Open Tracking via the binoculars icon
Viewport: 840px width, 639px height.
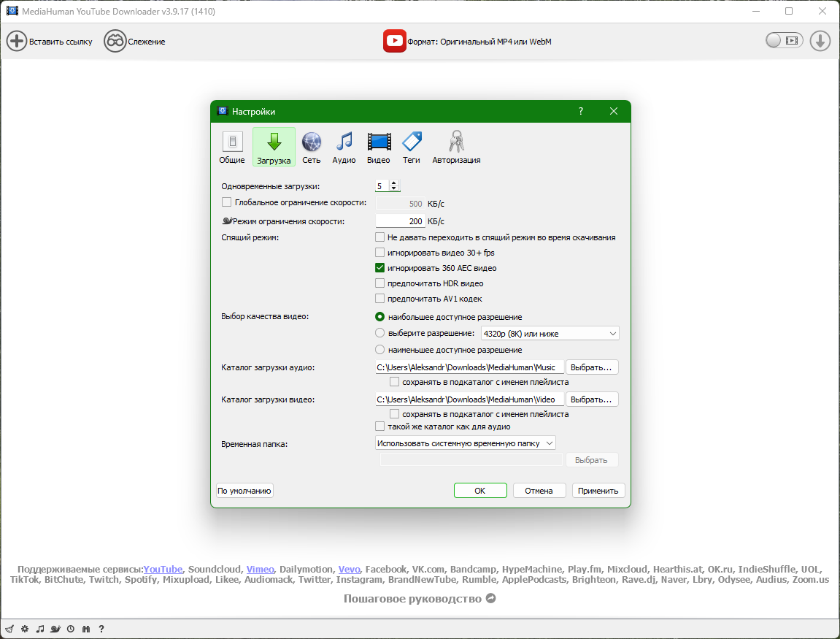[115, 41]
